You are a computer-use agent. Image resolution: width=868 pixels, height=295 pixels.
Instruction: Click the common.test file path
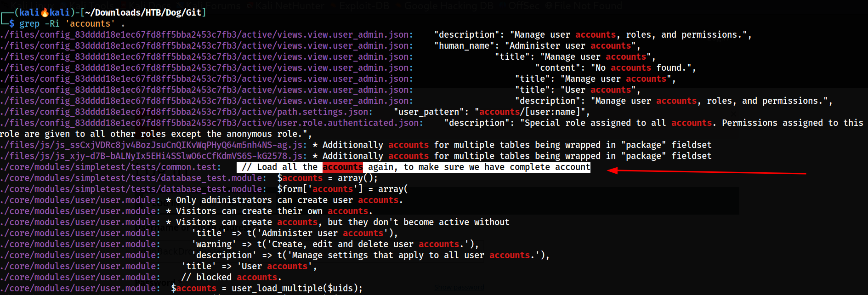click(x=110, y=167)
